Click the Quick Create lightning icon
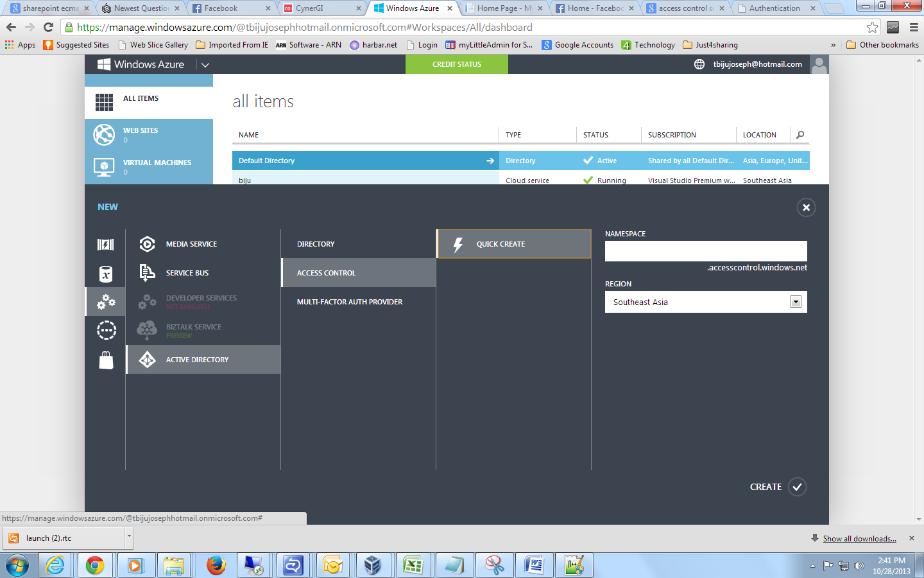924x578 pixels. tap(458, 244)
